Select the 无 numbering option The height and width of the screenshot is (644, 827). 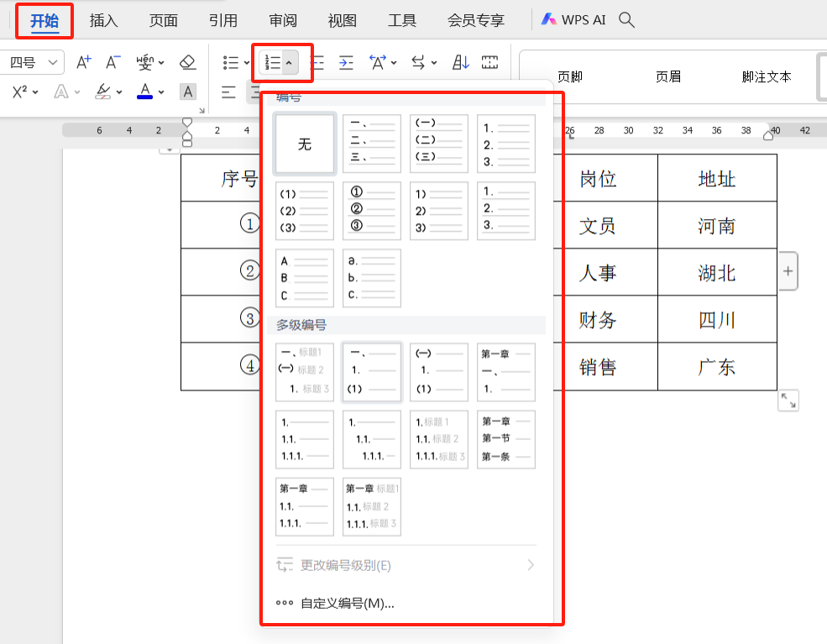(x=305, y=144)
